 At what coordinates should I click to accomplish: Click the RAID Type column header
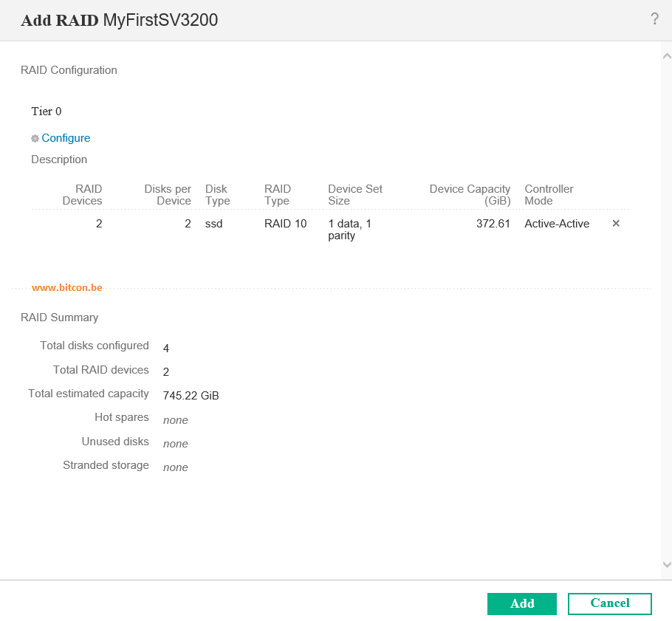pos(277,195)
